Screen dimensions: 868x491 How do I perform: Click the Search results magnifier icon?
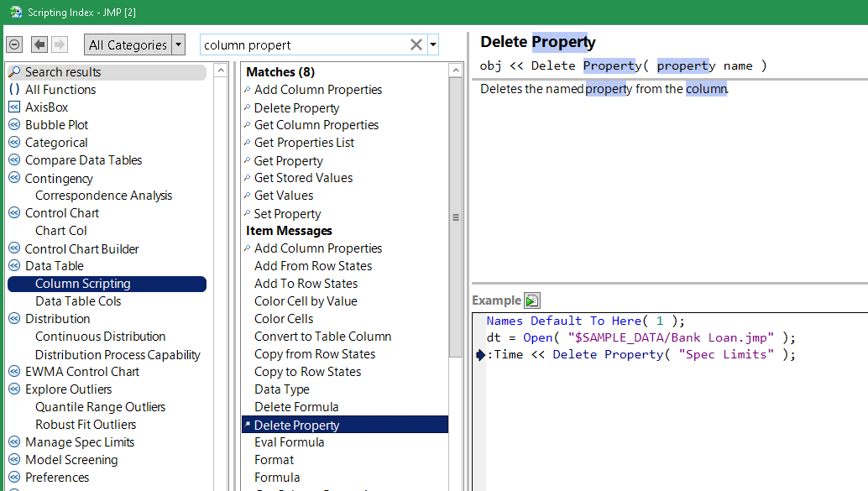point(14,72)
